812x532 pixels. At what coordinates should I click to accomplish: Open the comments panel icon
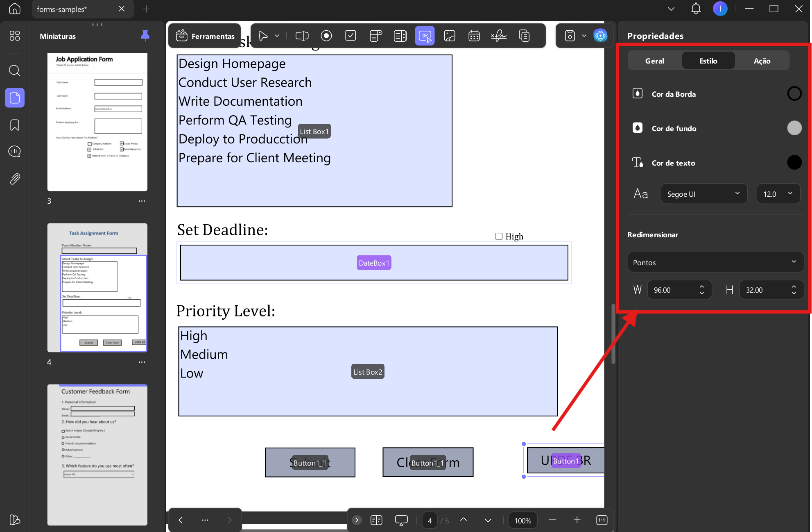click(x=15, y=152)
